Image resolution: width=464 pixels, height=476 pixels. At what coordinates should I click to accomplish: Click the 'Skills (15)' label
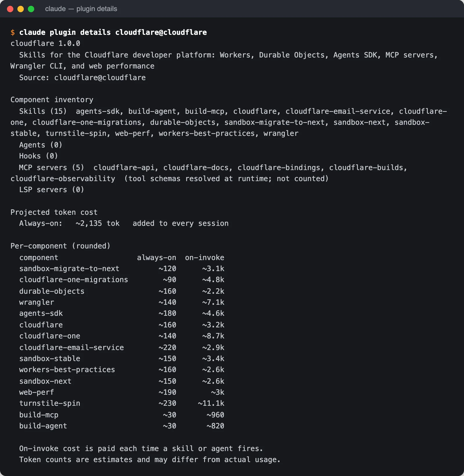pyautogui.click(x=43, y=111)
